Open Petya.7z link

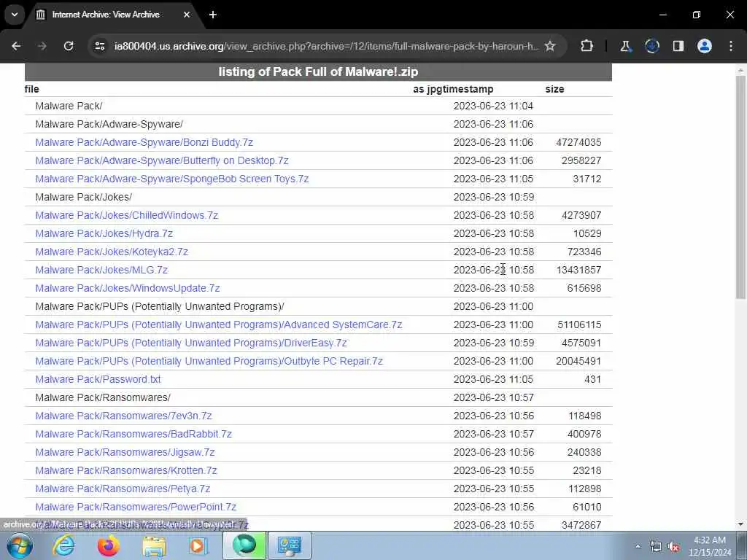click(x=123, y=489)
